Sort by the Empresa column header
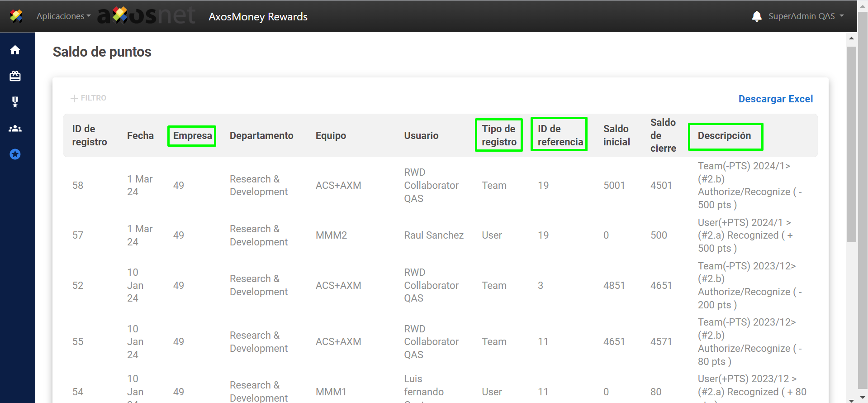The image size is (868, 403). tap(192, 135)
